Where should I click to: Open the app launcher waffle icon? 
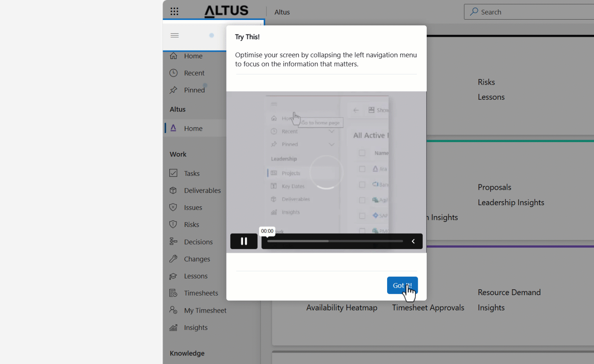coord(174,11)
